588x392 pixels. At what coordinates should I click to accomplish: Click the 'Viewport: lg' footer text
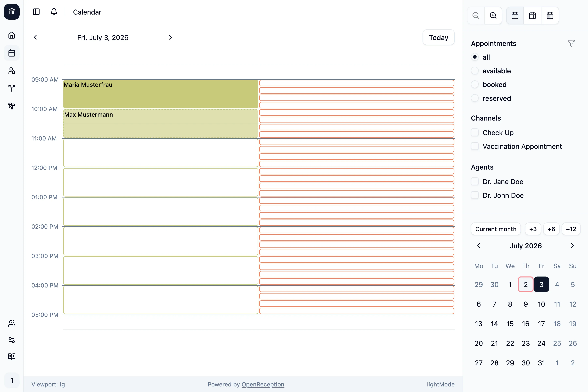pos(48,384)
